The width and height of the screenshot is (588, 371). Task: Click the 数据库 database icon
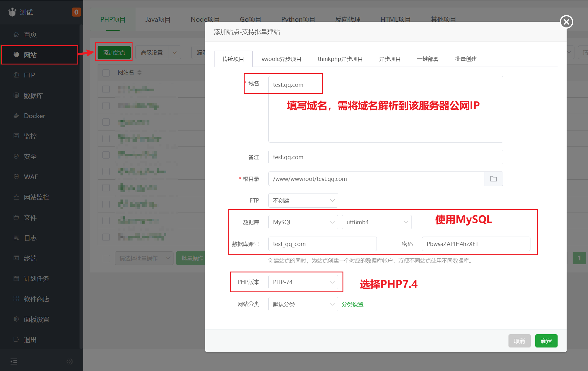[x=16, y=95]
